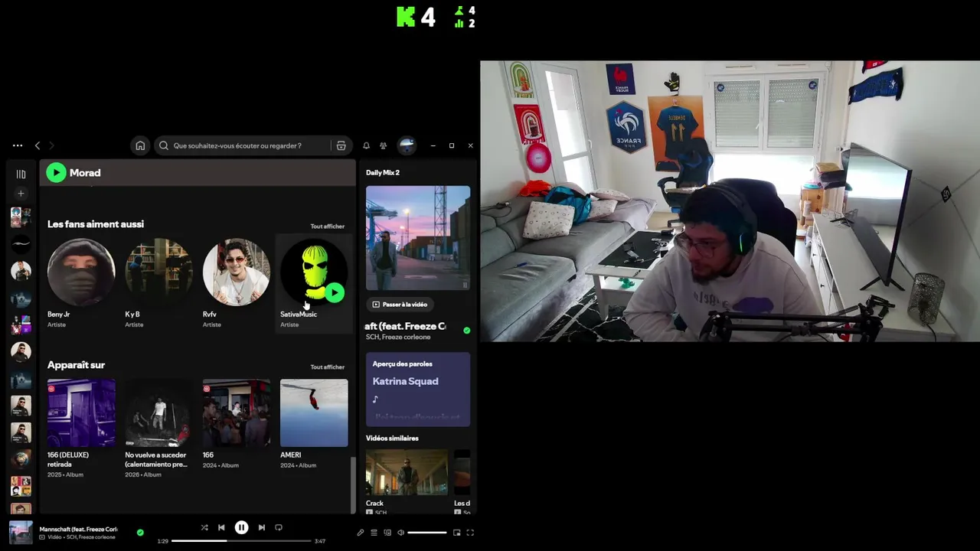Image resolution: width=980 pixels, height=551 pixels.
Task: Click '2025 • Album' under 166 (DELUXE) retirada
Action: pos(65,474)
